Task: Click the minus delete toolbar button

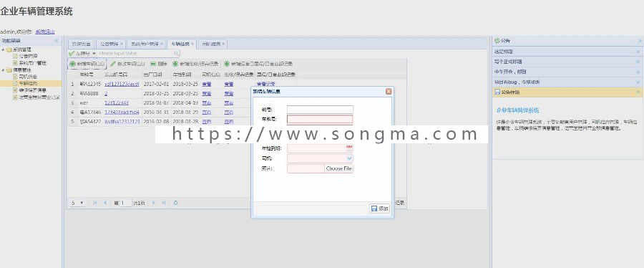Action: click(x=159, y=64)
